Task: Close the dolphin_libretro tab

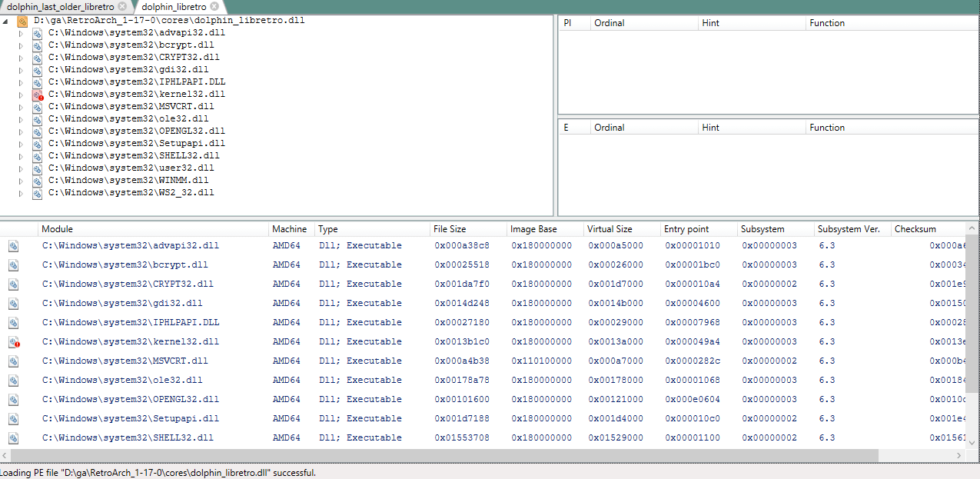Action: 214,6
